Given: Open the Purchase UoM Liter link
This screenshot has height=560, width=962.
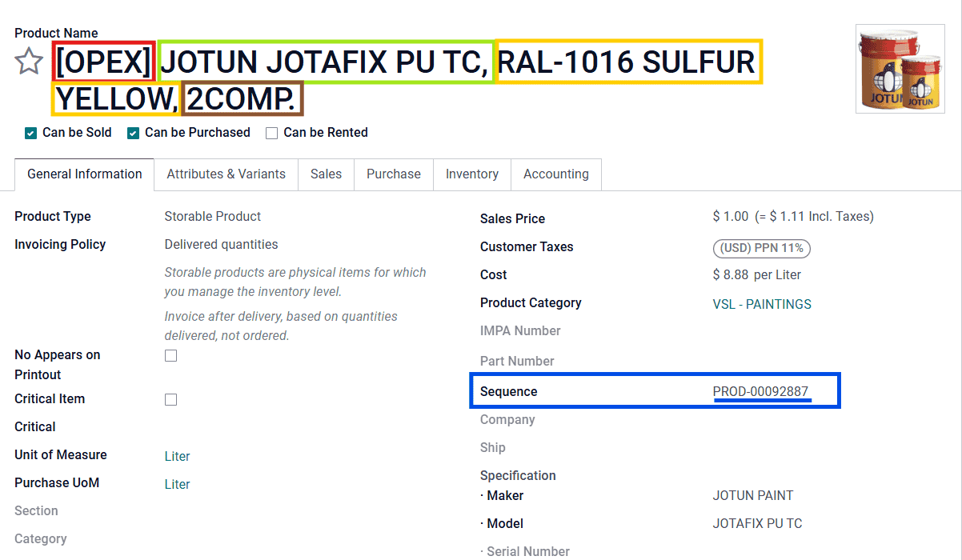Looking at the screenshot, I should (x=177, y=484).
